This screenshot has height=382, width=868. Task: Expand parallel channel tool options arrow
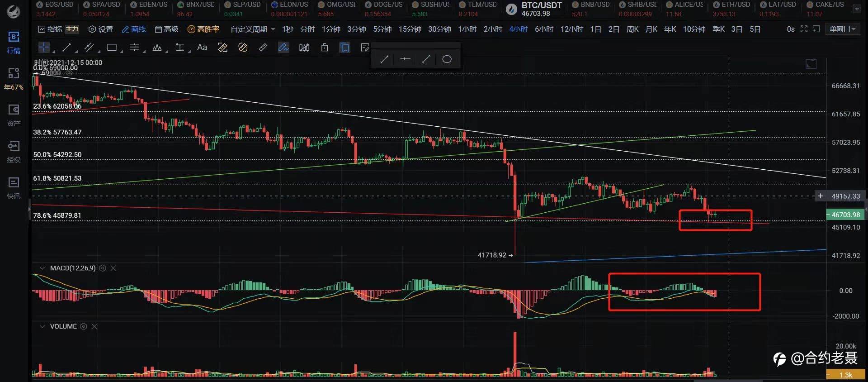[x=99, y=51]
